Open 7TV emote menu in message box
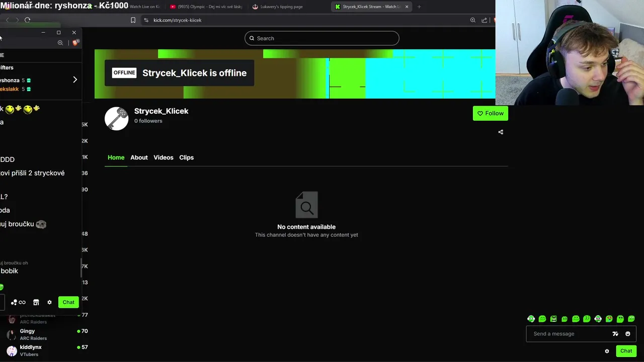 tap(615, 334)
